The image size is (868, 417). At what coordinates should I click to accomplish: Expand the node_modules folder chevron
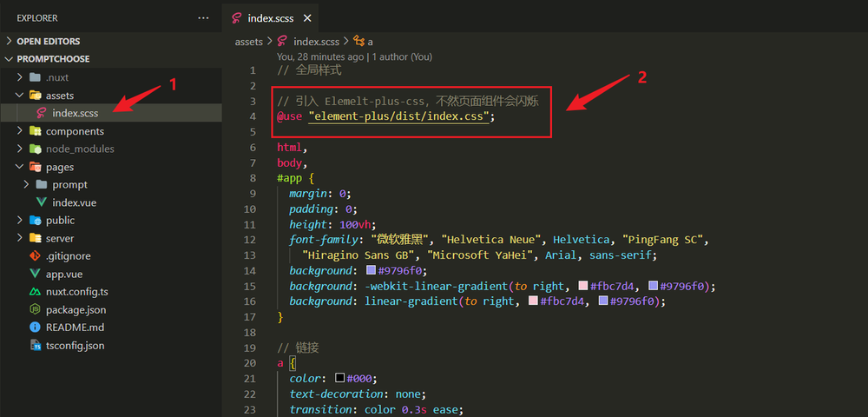tap(20, 149)
